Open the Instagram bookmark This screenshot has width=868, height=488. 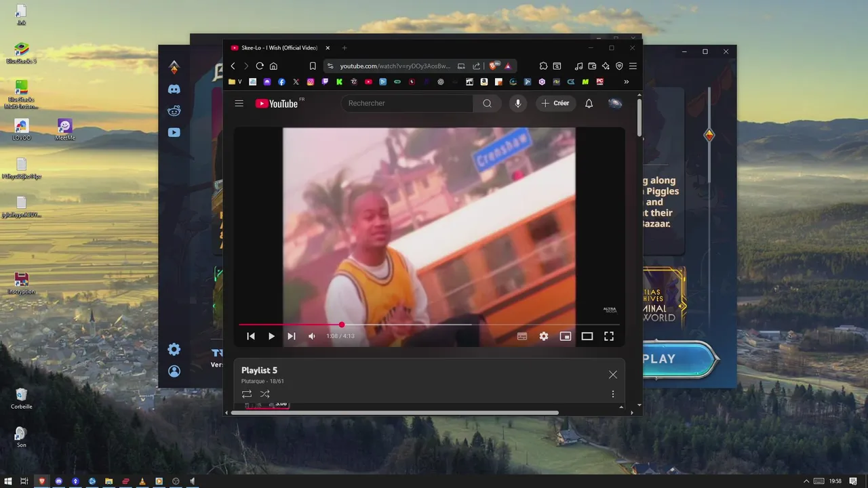(311, 81)
